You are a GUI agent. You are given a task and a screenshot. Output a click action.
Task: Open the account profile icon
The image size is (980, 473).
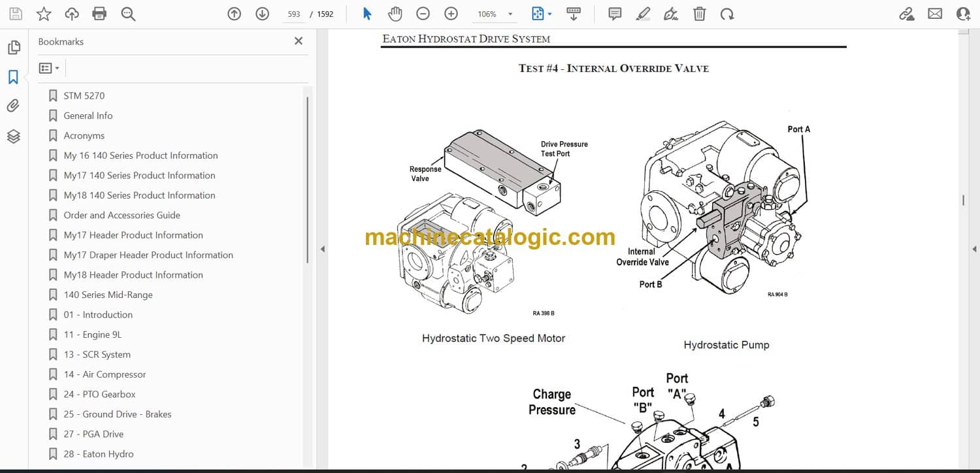point(963,14)
